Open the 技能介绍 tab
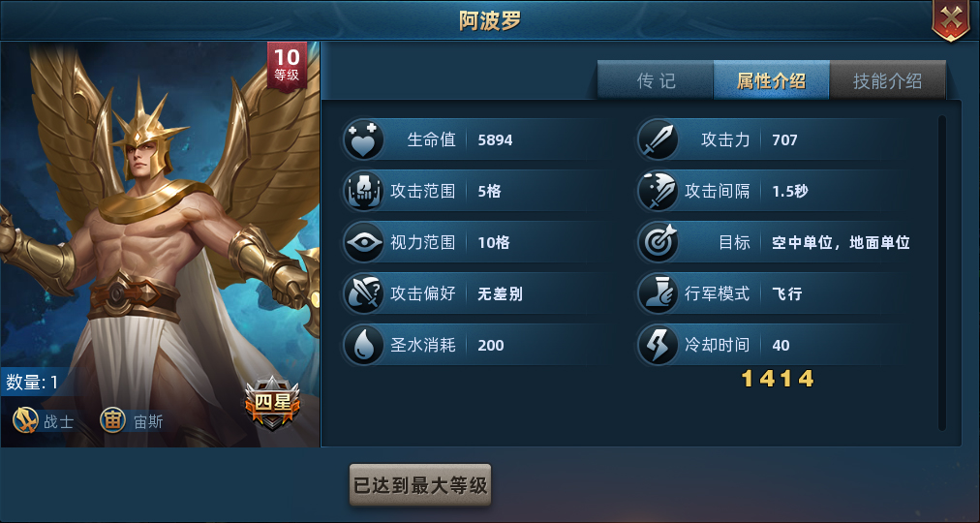 [x=887, y=80]
